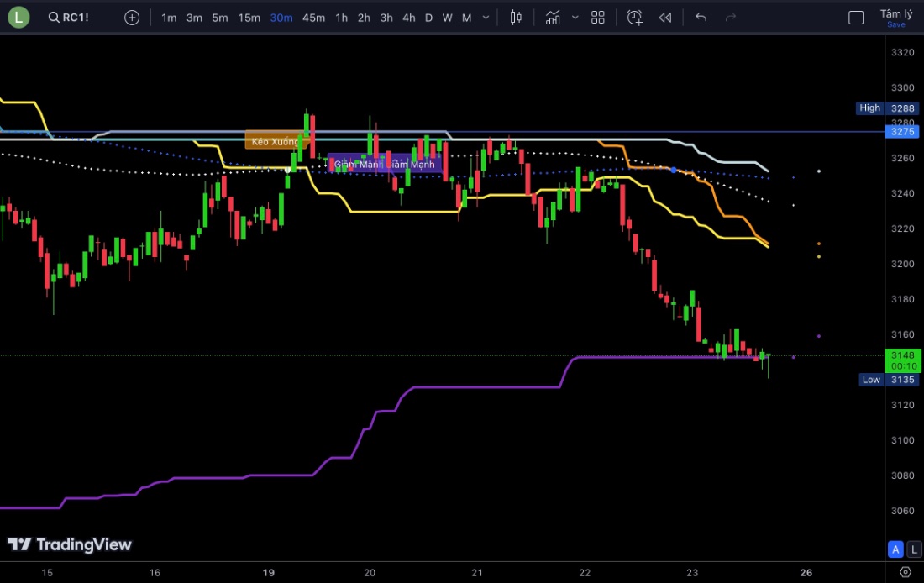Click the compare or add symbol plus icon
924x583 pixels.
point(132,18)
